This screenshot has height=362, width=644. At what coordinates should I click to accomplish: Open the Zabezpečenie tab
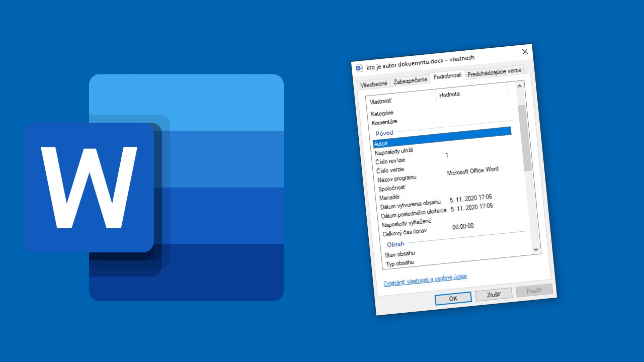(x=411, y=80)
